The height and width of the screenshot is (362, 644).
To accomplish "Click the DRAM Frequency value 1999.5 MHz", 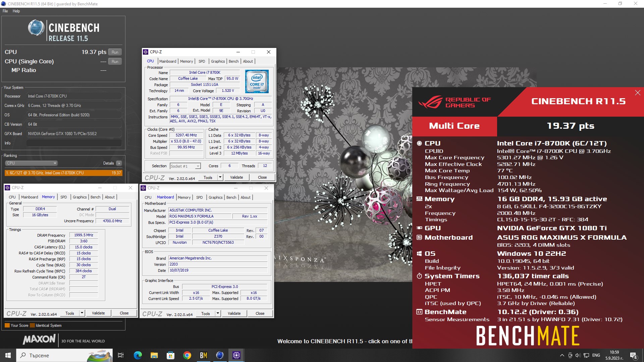I will 84,235.
